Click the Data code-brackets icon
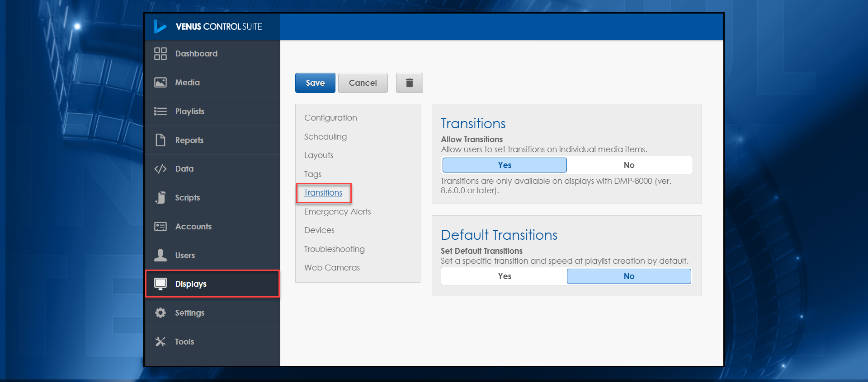 click(160, 169)
